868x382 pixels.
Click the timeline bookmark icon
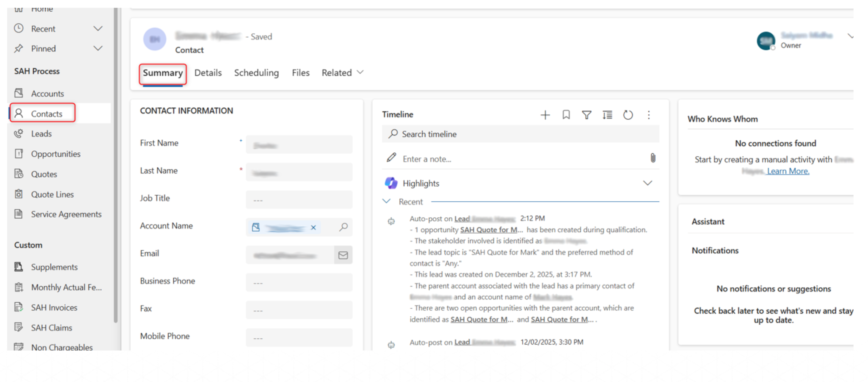[566, 115]
